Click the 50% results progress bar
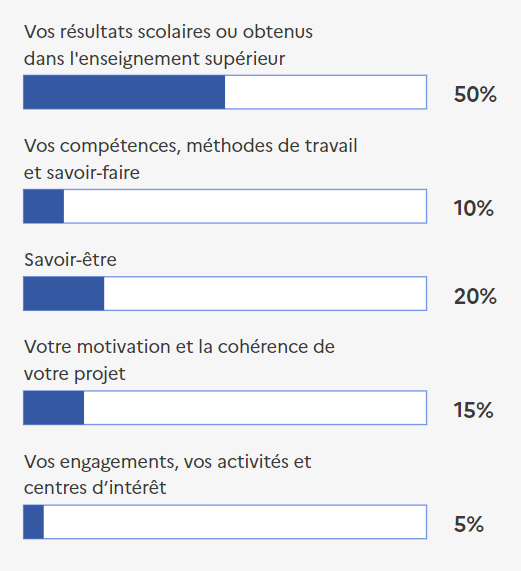 click(x=225, y=92)
